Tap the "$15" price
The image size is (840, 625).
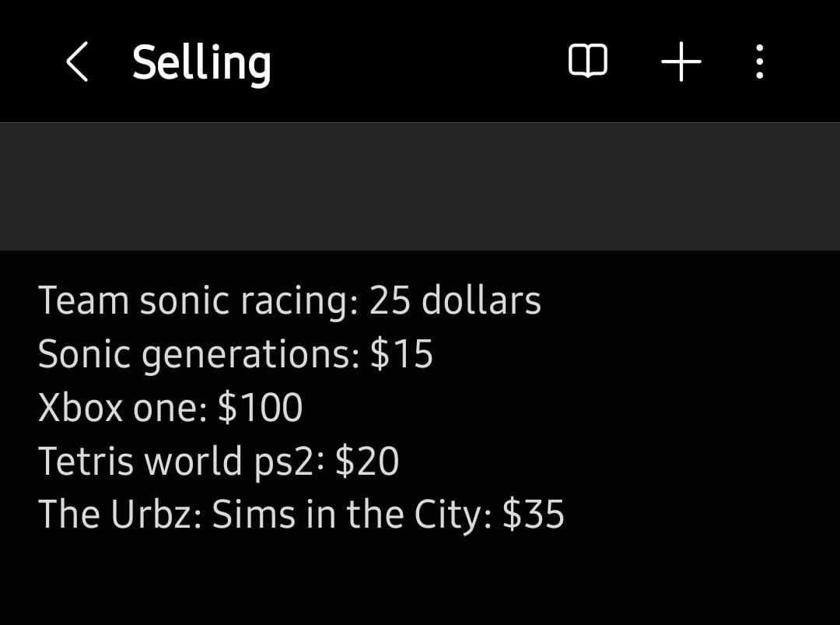point(401,355)
